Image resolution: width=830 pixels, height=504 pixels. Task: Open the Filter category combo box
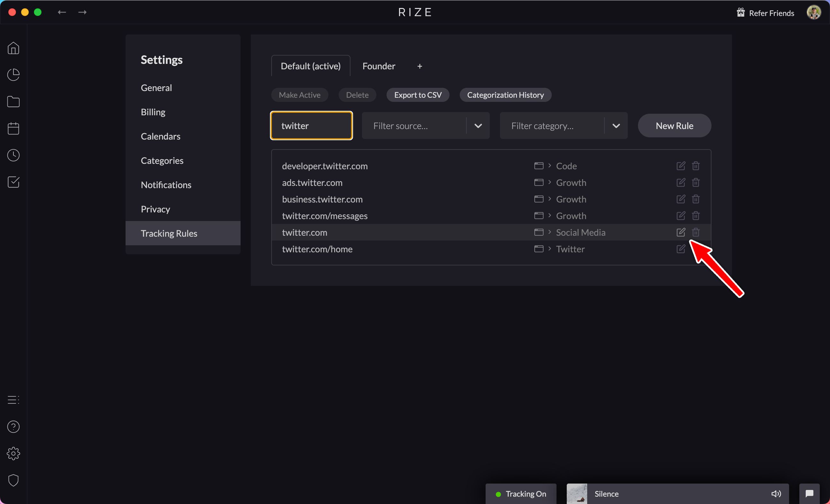(x=564, y=126)
